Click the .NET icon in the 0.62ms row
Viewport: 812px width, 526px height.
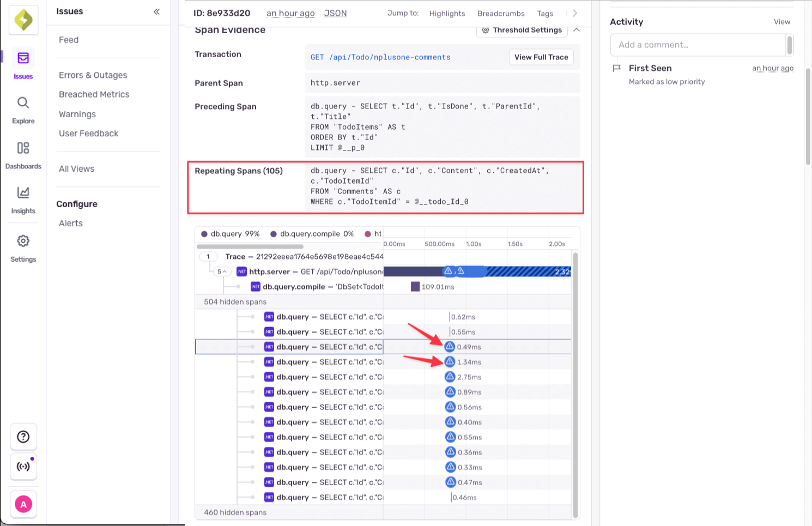tap(269, 317)
